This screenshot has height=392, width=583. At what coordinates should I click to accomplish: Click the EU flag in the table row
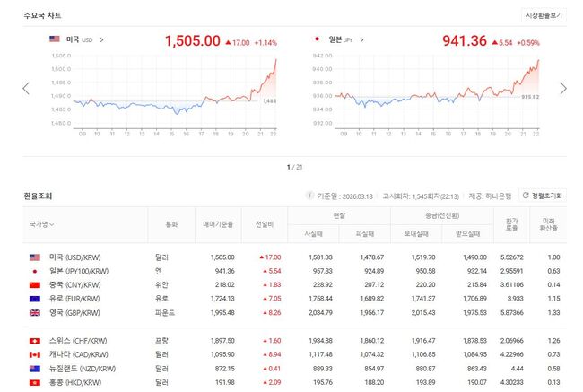pos(35,299)
